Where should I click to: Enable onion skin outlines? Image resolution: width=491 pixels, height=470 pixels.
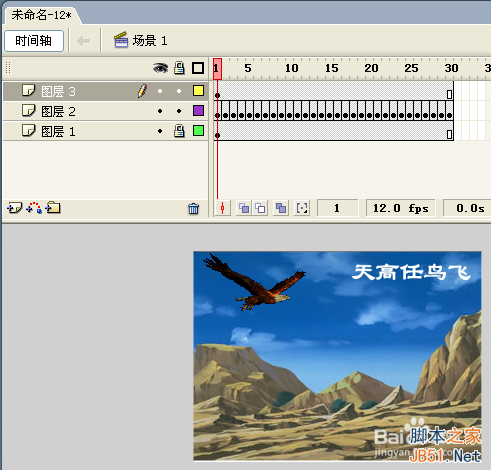tap(260, 209)
